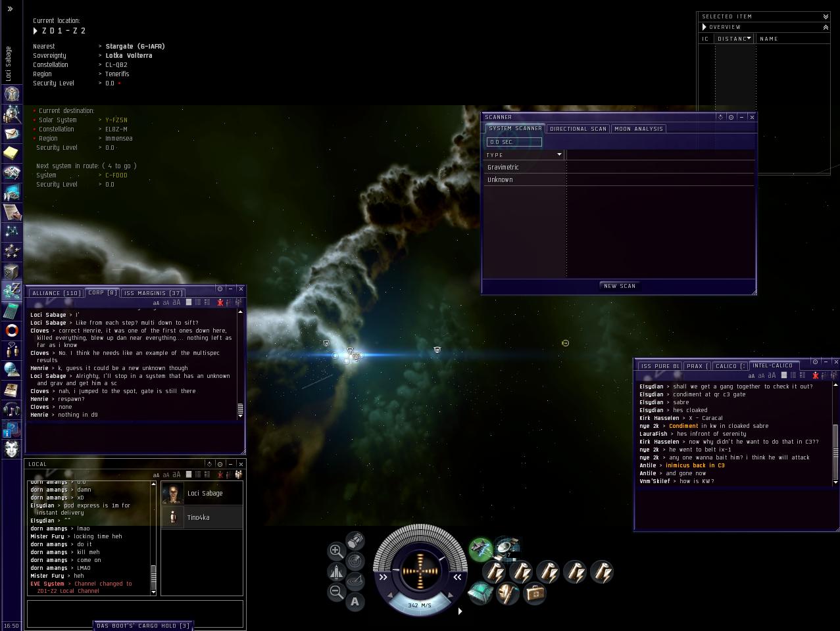The width and height of the screenshot is (840, 631).
Task: Switch to the Prax chat tab
Action: click(x=697, y=366)
